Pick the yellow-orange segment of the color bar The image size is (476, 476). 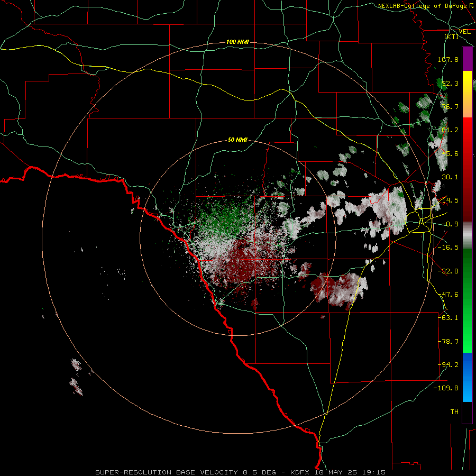467,94
